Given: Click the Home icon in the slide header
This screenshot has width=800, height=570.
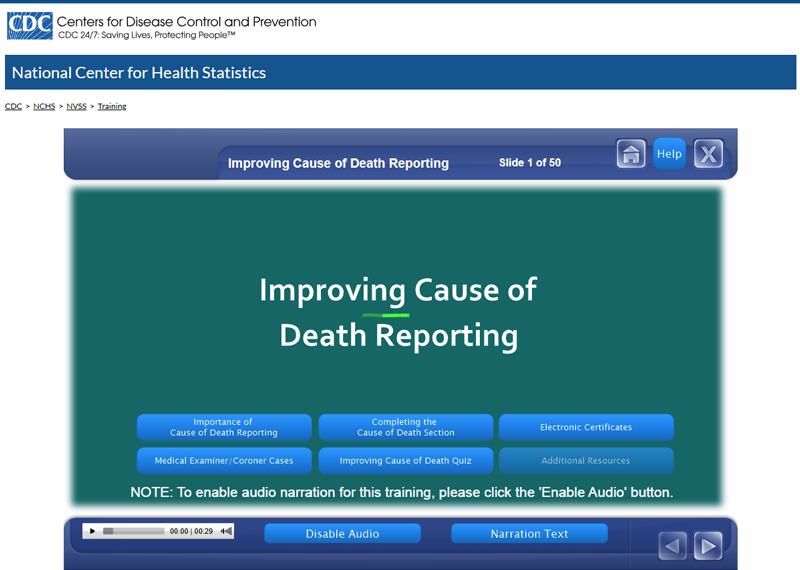Looking at the screenshot, I should [x=631, y=154].
